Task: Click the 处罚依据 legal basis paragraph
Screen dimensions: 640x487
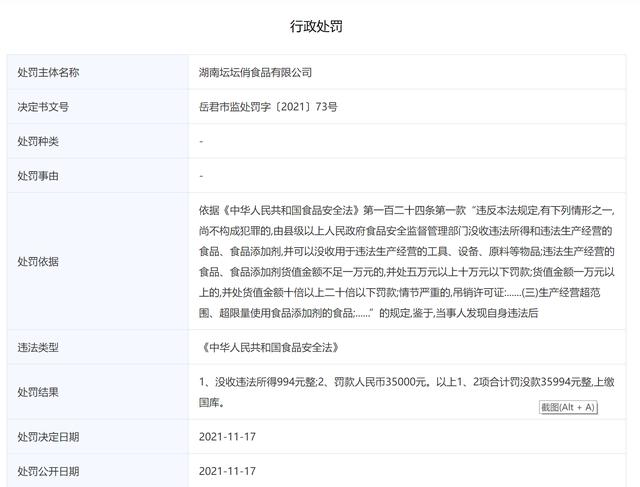Action: (407, 262)
